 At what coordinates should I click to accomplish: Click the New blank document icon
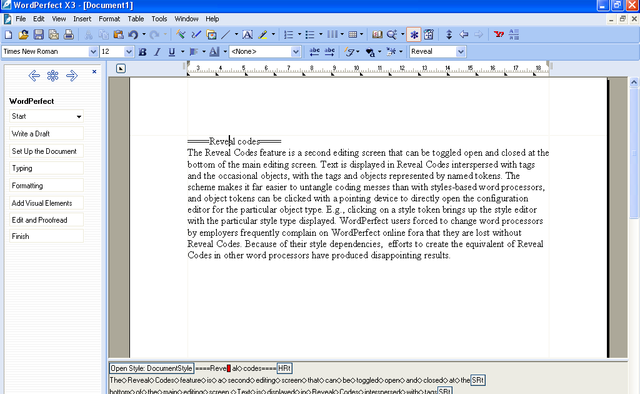pos(8,35)
